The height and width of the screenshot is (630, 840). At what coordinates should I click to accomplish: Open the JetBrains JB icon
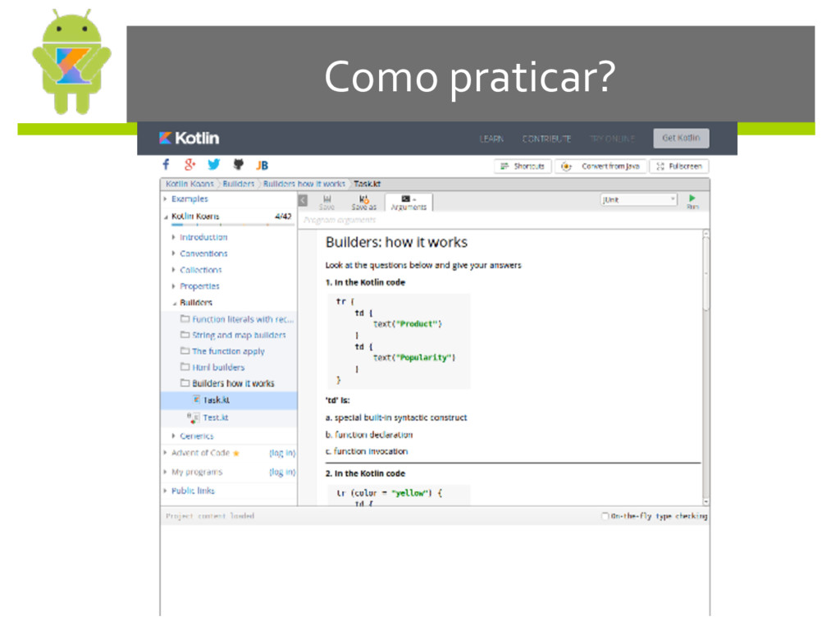262,165
